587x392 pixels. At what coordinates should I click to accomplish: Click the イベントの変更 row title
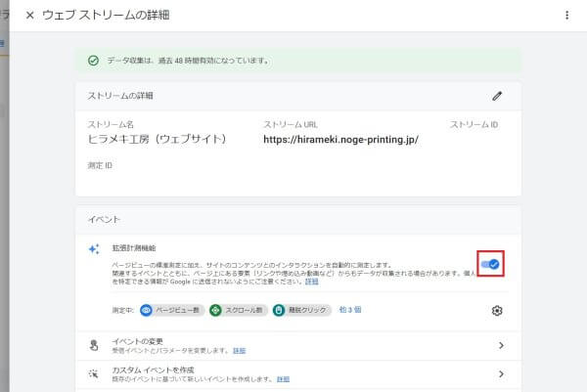click(x=137, y=341)
